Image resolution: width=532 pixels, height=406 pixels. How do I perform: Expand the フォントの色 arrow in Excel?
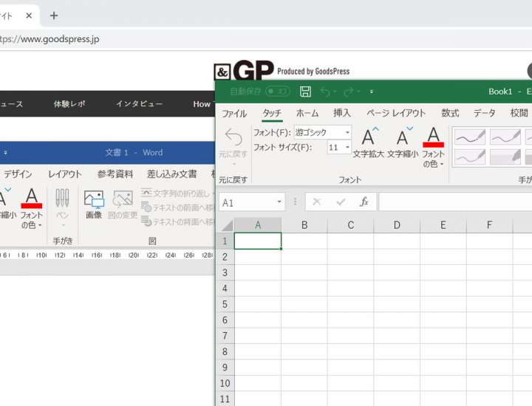(x=442, y=165)
